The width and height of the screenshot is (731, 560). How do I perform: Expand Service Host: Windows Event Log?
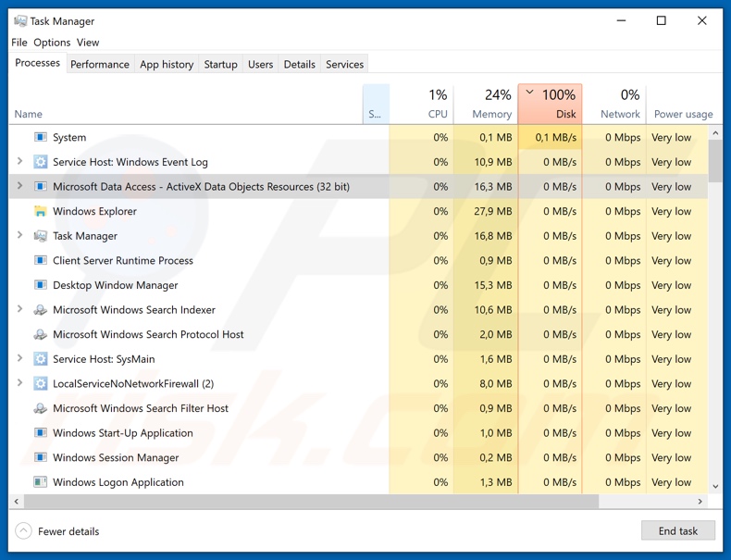click(19, 161)
